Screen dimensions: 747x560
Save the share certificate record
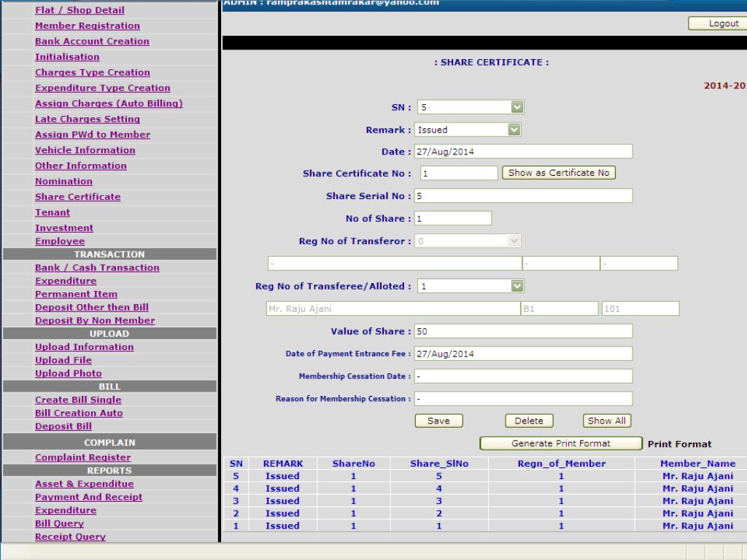[438, 421]
